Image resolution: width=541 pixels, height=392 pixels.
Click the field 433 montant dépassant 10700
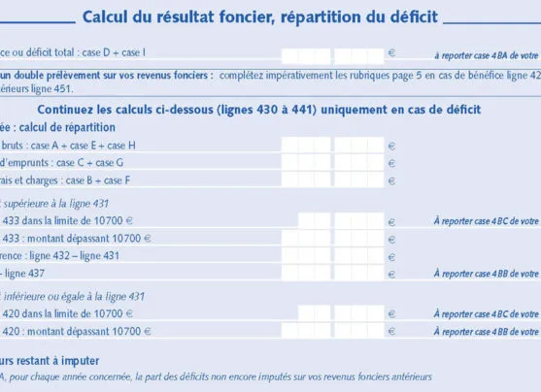point(332,238)
